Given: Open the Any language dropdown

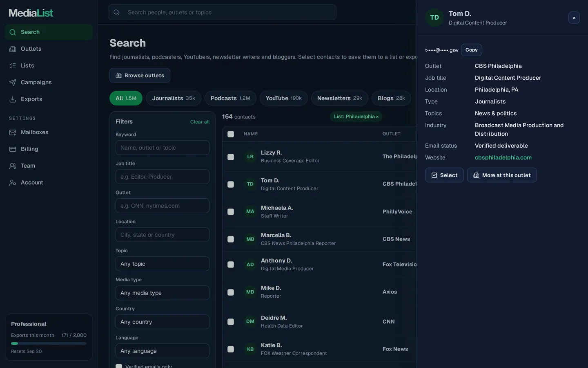Looking at the screenshot, I should (x=163, y=351).
